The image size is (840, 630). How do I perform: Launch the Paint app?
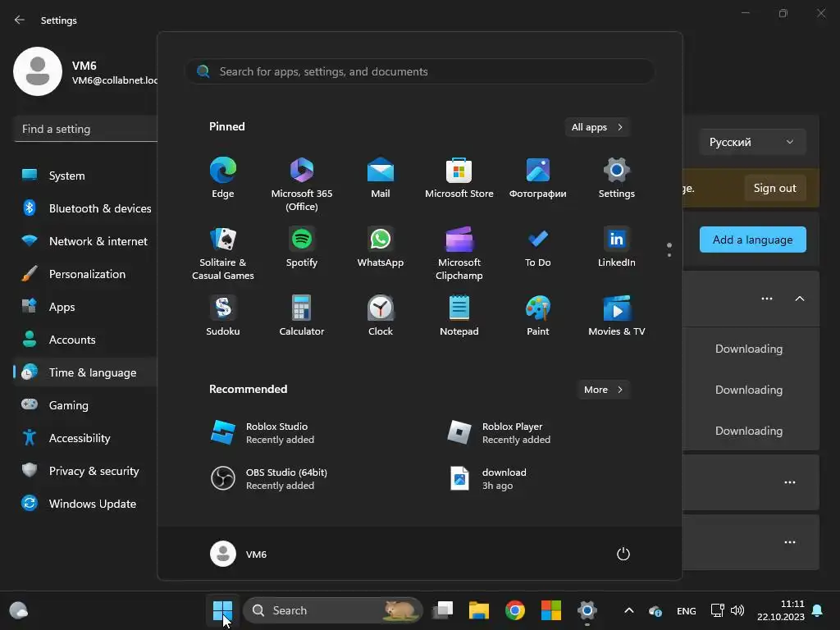(x=538, y=316)
